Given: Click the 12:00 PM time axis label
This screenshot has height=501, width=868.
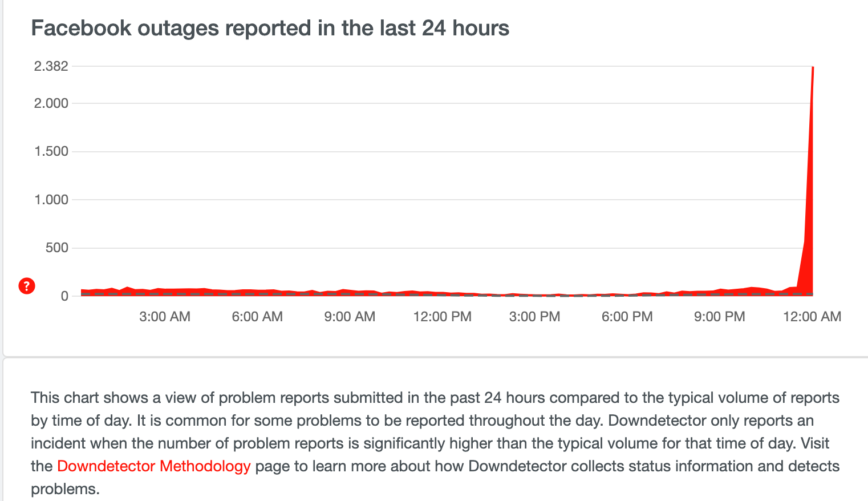Looking at the screenshot, I should pos(443,317).
